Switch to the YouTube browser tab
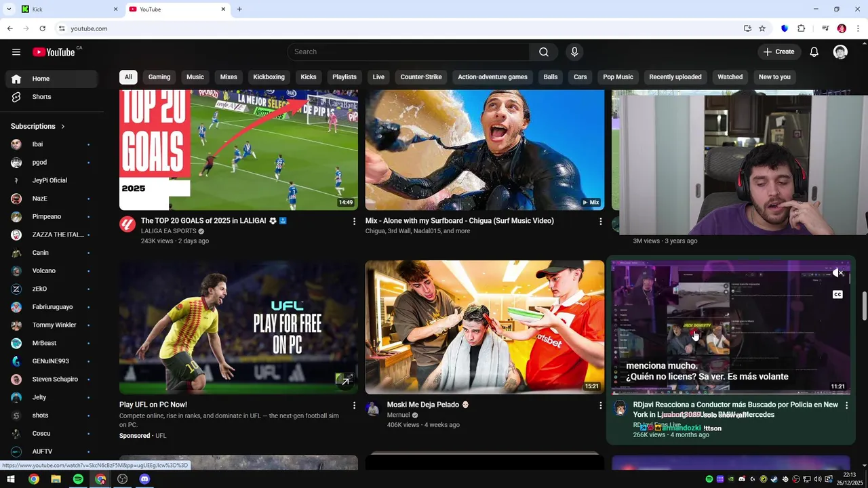868x488 pixels. click(x=178, y=9)
